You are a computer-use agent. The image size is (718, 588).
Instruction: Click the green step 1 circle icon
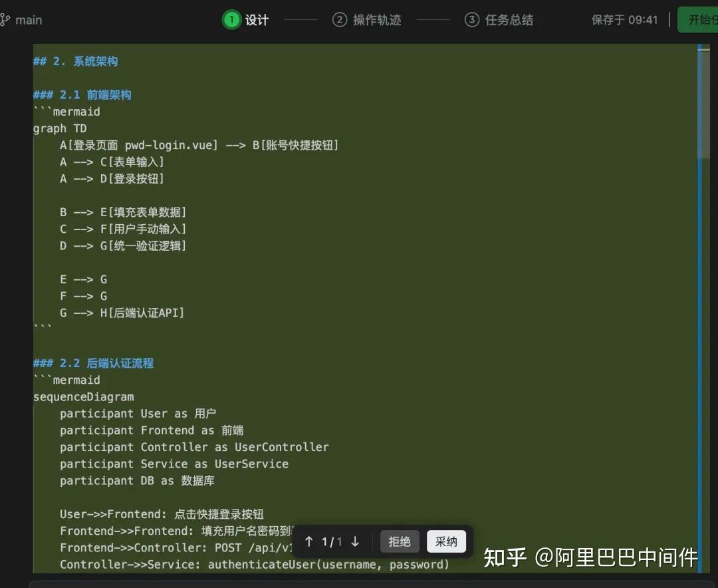231,19
